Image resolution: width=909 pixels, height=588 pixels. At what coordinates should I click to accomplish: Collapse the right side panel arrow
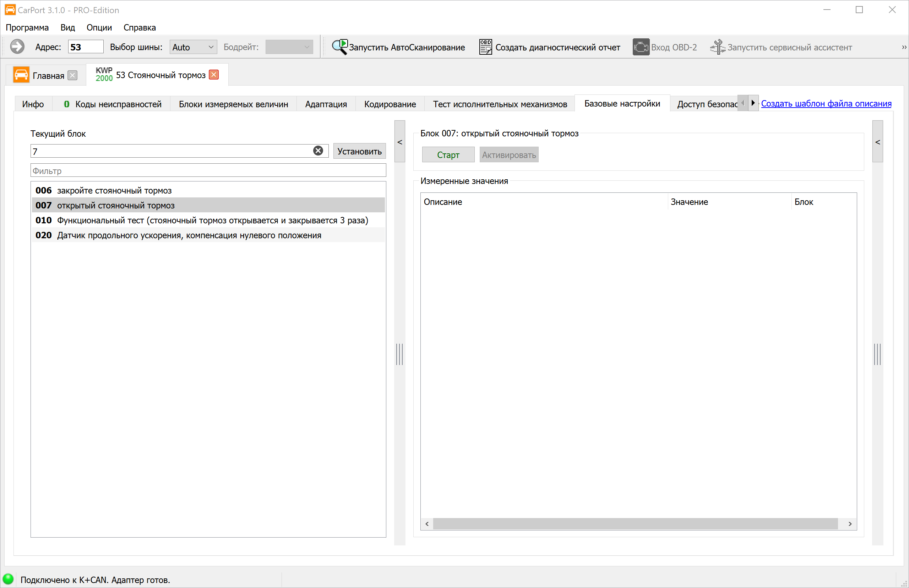[x=878, y=142]
